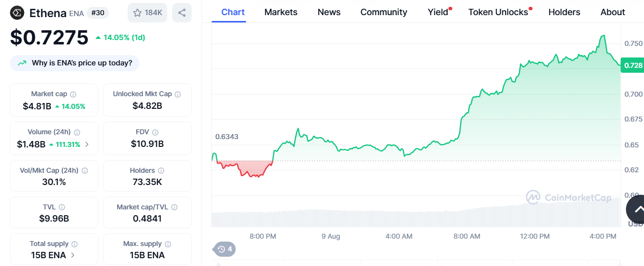The width and height of the screenshot is (644, 266).
Task: Click the 30.1% Vol/Mkt Cap value
Action: (x=54, y=182)
